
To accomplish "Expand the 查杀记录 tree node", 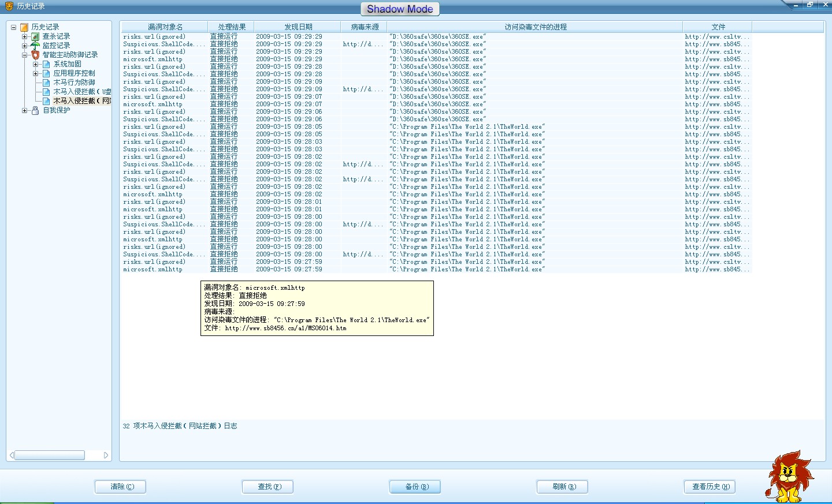I will [25, 36].
